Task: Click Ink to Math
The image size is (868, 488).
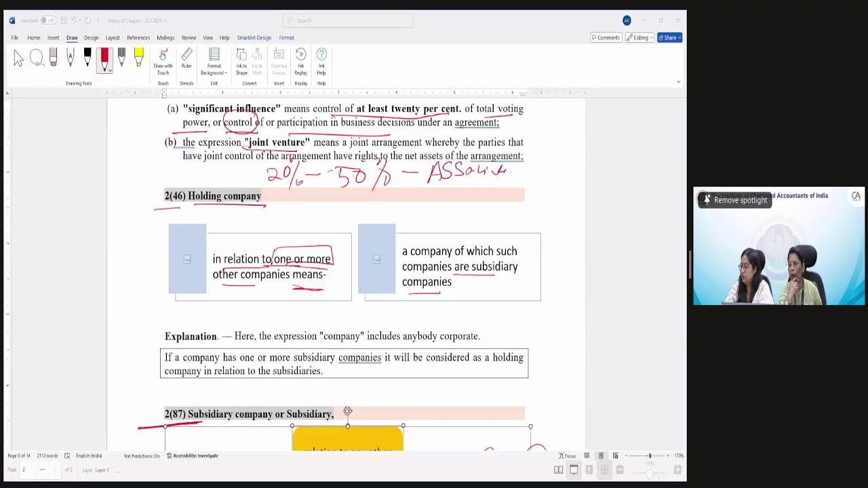Action: (257, 62)
